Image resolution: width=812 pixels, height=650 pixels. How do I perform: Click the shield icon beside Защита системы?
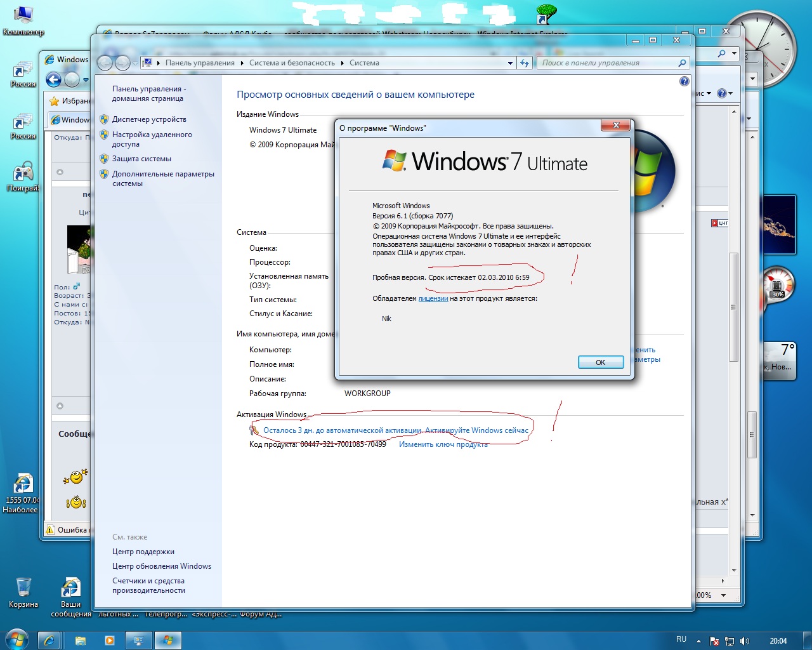pyautogui.click(x=104, y=159)
